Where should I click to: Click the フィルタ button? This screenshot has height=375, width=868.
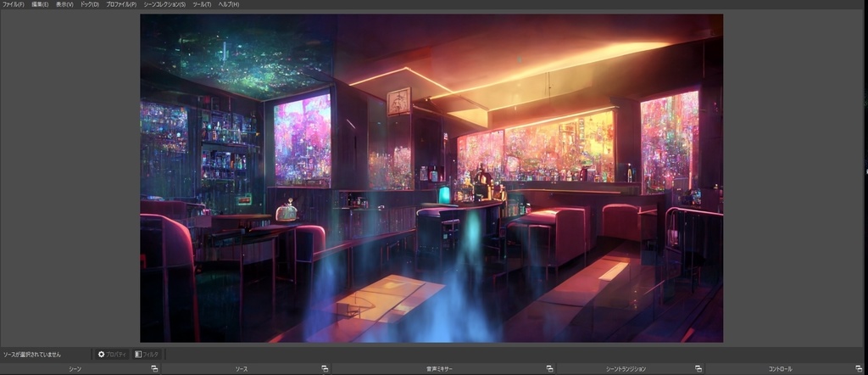(x=147, y=355)
